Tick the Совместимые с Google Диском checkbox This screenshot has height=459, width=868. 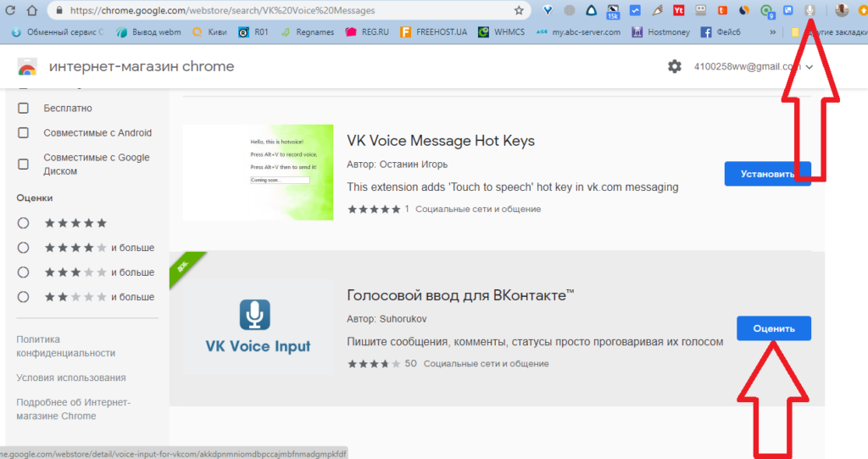(x=23, y=164)
